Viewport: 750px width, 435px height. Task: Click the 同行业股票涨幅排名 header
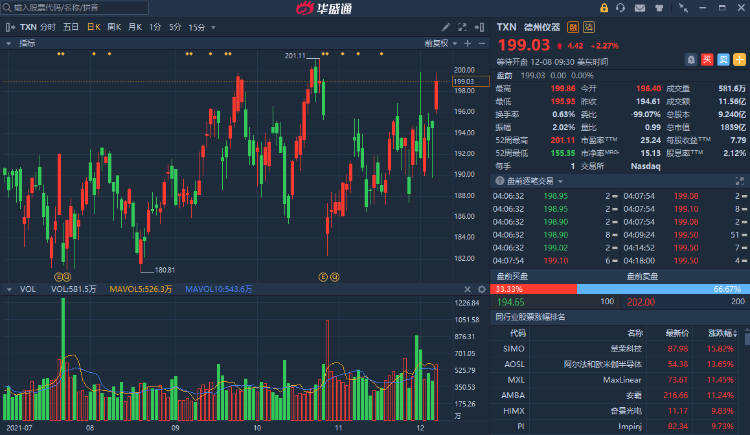[x=530, y=317]
